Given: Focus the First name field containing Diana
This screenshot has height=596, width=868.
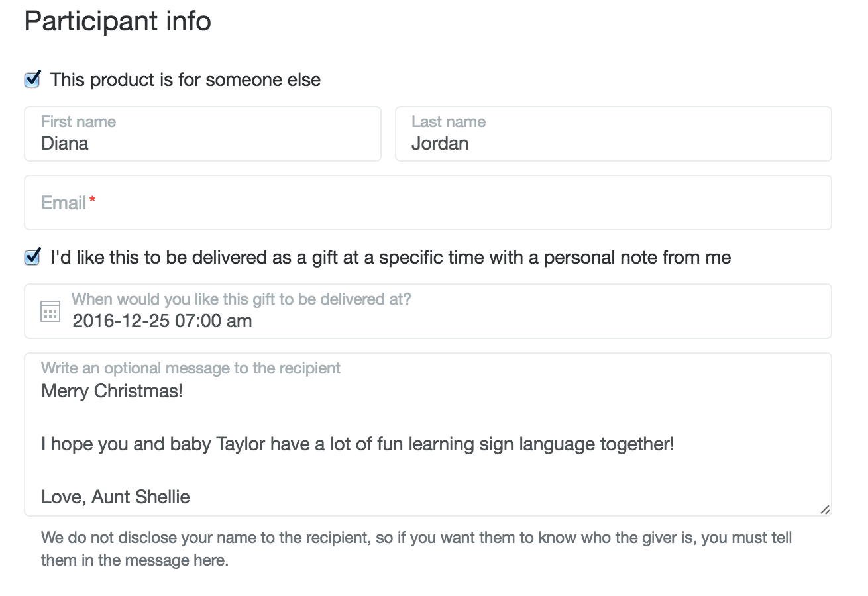Looking at the screenshot, I should point(203,143).
